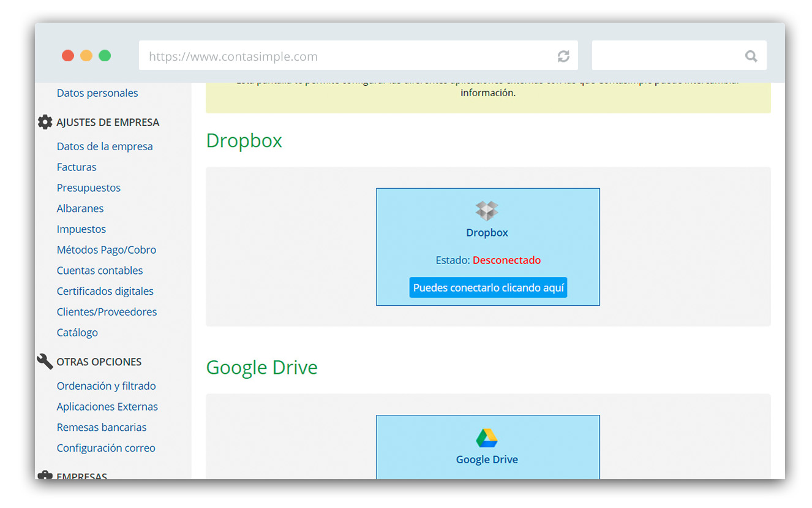This screenshot has height=508, width=812.
Task: Click the Google Drive label inside card
Action: click(487, 460)
